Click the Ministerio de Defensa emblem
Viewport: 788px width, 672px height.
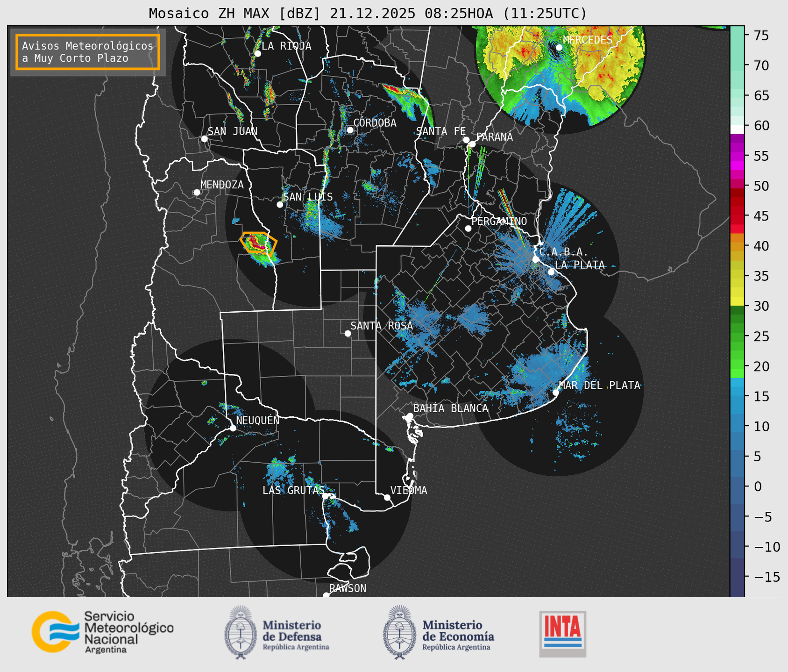coord(241,633)
